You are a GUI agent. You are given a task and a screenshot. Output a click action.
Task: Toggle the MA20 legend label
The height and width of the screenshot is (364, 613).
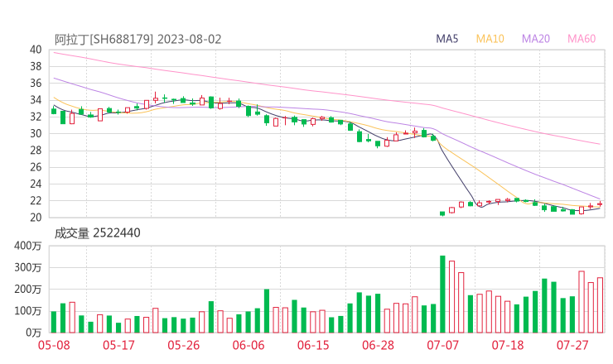pos(536,39)
